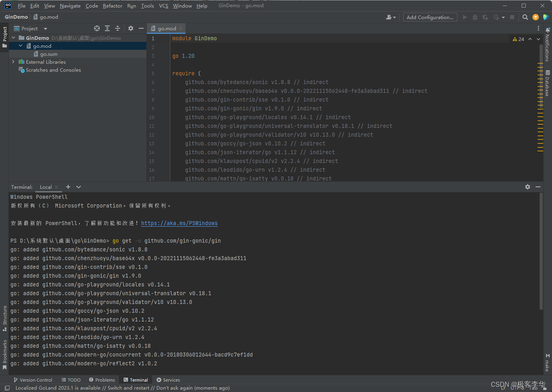Click the orange IDE update arrow icon
Screen dimensions: 552x392
tap(536, 17)
